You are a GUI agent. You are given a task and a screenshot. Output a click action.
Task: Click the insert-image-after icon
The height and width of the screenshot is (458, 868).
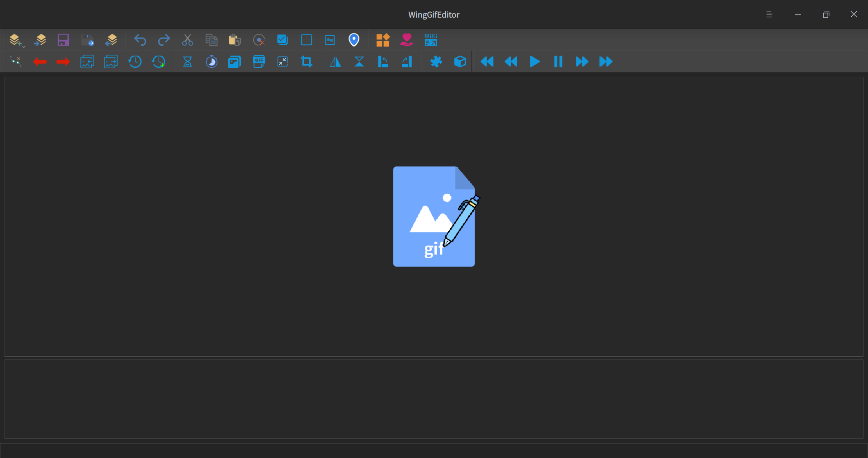(111, 61)
